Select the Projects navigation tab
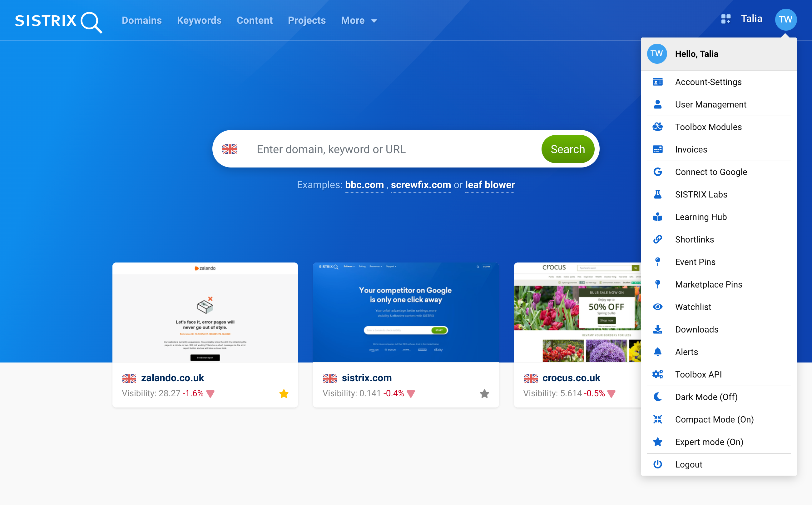Screen dimensions: 812x505 click(x=307, y=20)
